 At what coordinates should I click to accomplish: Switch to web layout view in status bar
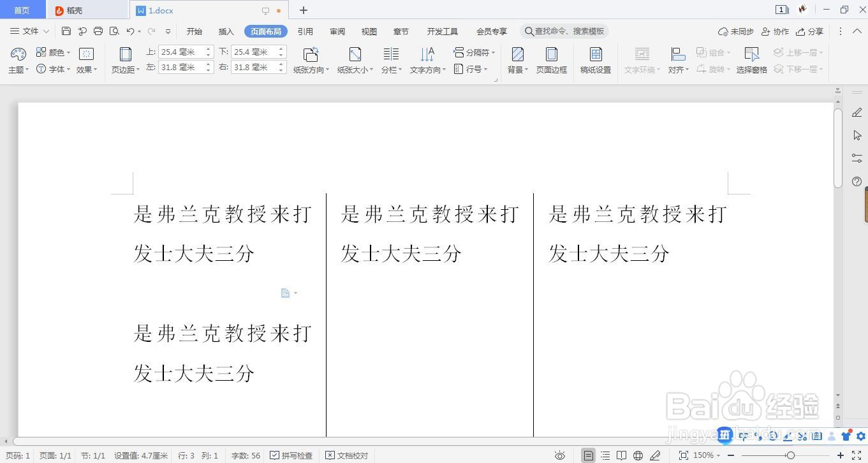click(638, 455)
